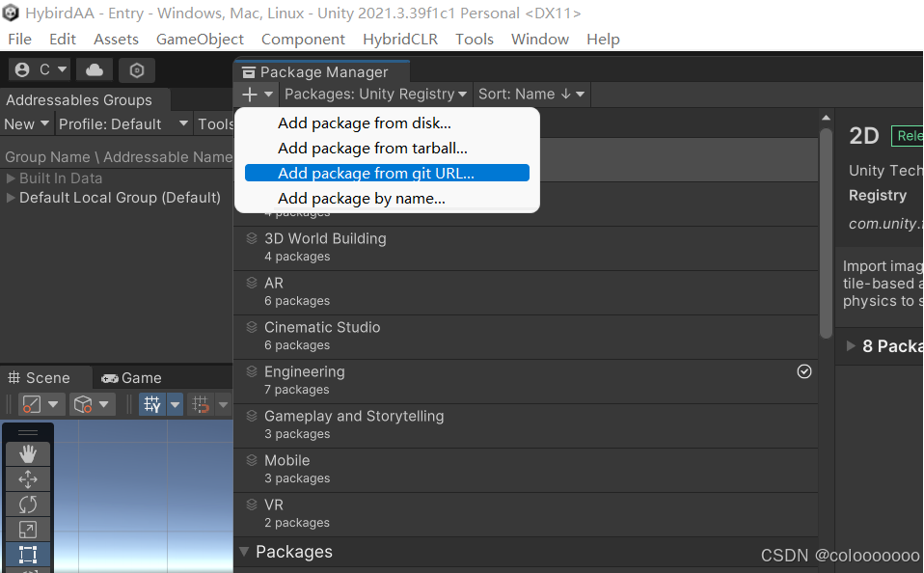Open the Help menu
The image size is (924, 573).
click(603, 39)
